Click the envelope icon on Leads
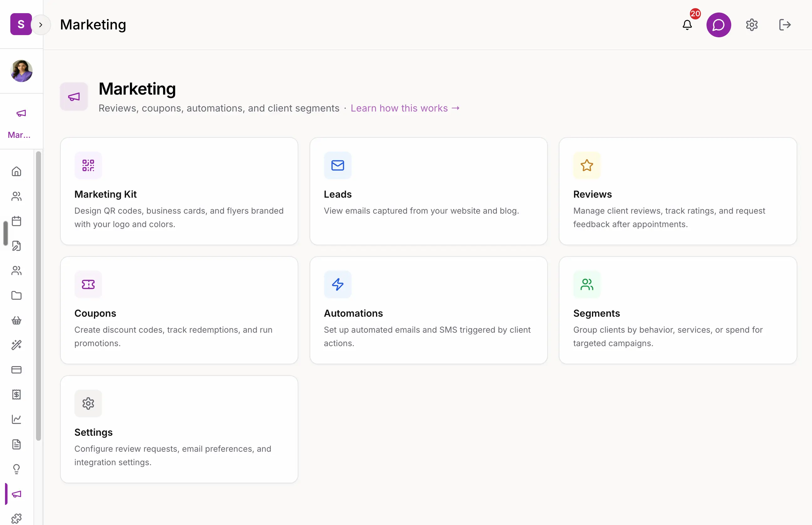 click(337, 165)
